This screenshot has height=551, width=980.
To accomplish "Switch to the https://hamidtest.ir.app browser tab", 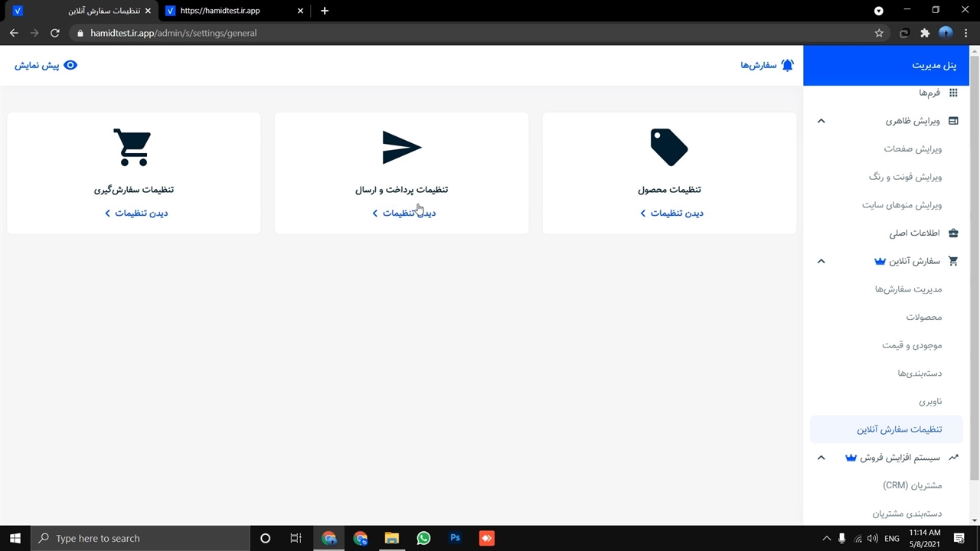I will pos(230,11).
